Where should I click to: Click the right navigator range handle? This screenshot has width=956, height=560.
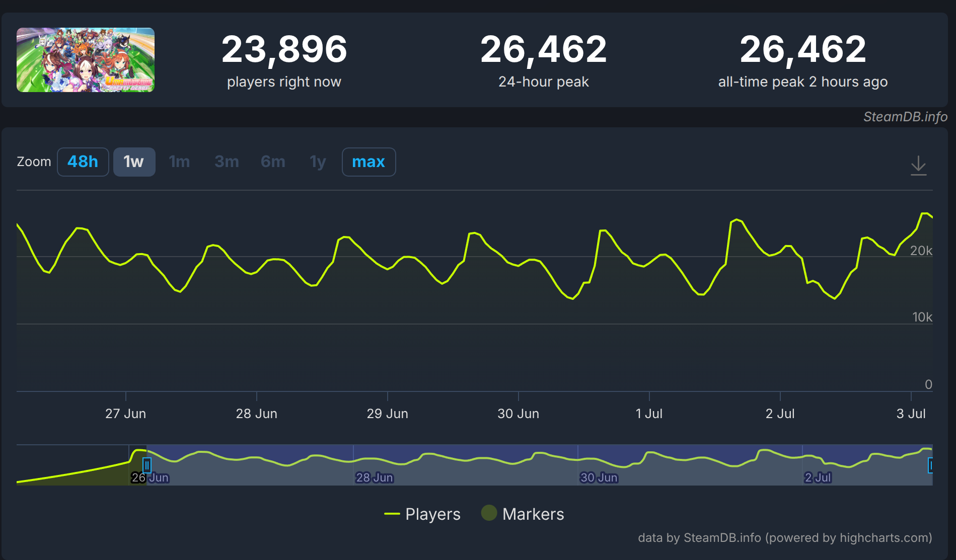coord(931,465)
